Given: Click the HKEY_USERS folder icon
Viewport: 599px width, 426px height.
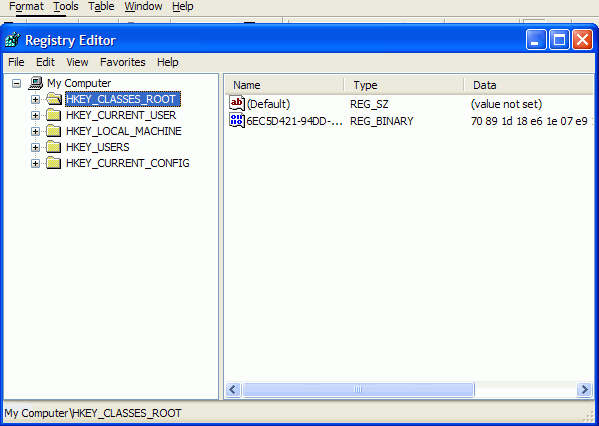Looking at the screenshot, I should pos(53,147).
